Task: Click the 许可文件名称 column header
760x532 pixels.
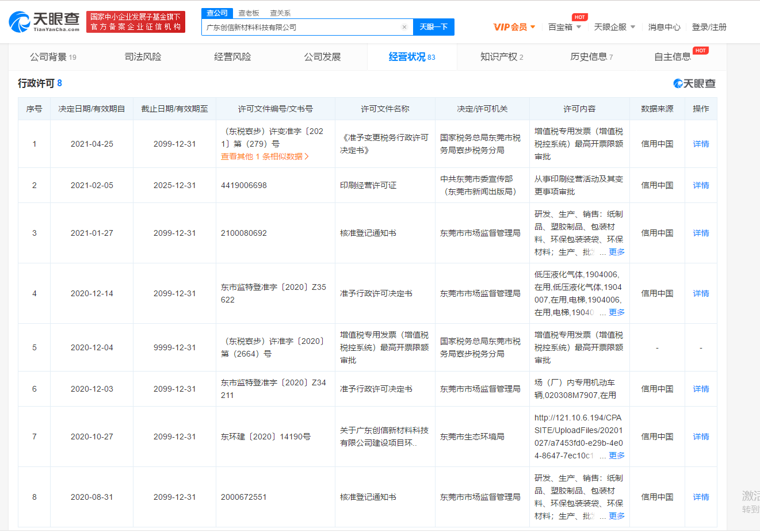Action: 385,109
